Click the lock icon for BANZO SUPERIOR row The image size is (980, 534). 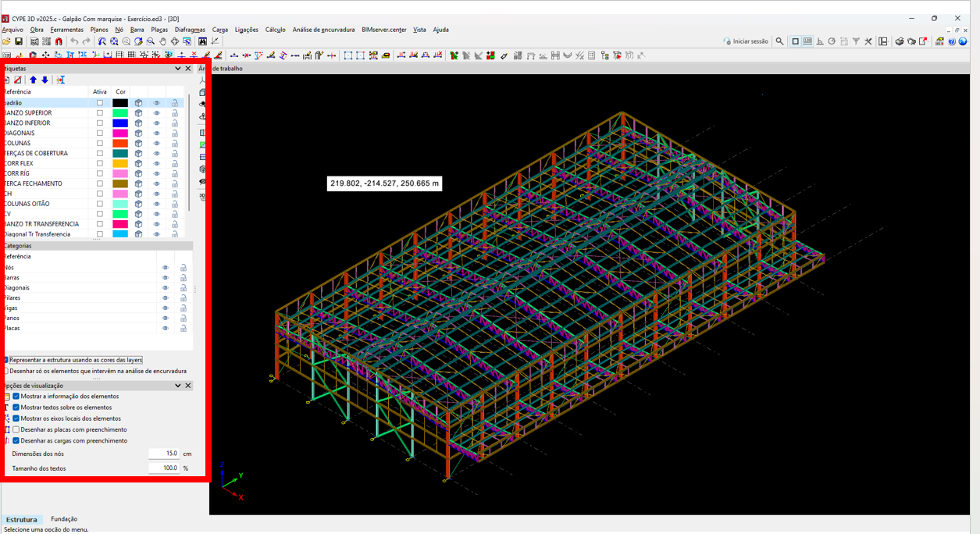[x=175, y=113]
